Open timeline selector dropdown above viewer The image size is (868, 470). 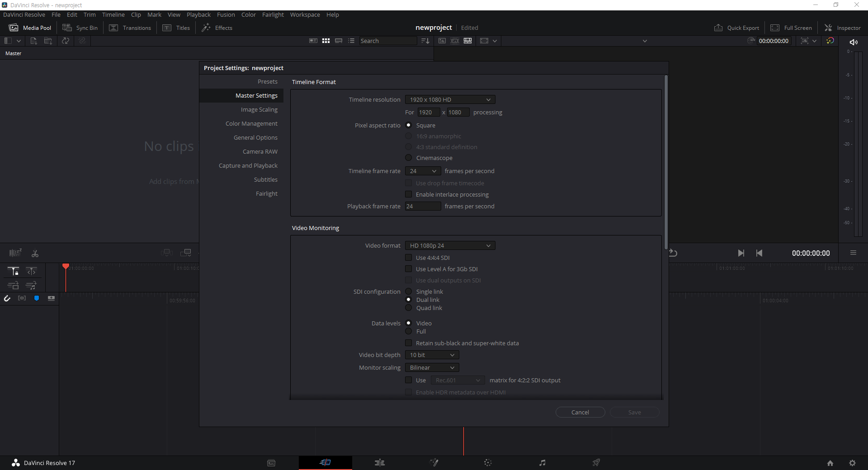[645, 41]
